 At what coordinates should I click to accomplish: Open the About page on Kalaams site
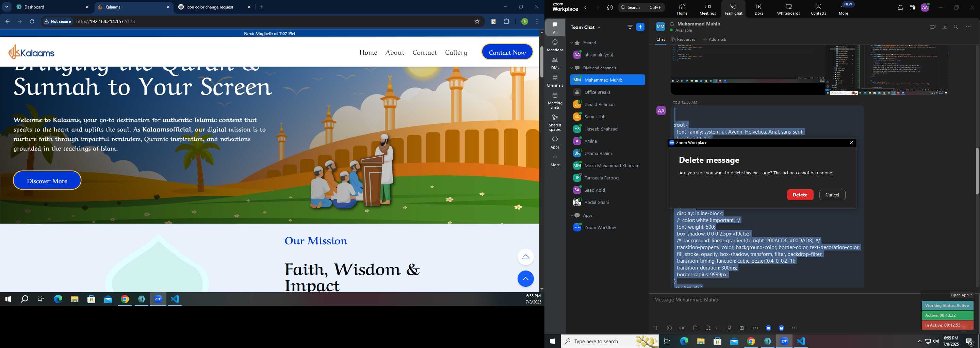click(x=394, y=52)
